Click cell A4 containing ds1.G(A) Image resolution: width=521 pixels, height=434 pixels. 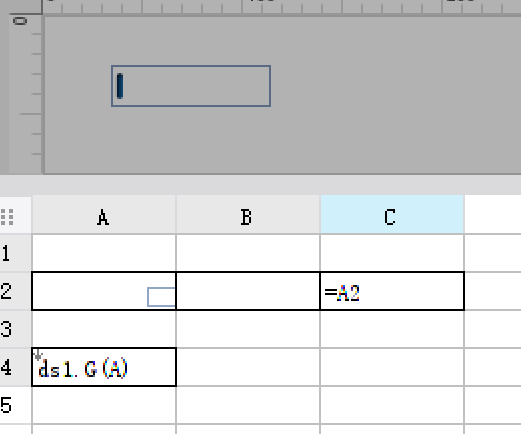click(104, 367)
